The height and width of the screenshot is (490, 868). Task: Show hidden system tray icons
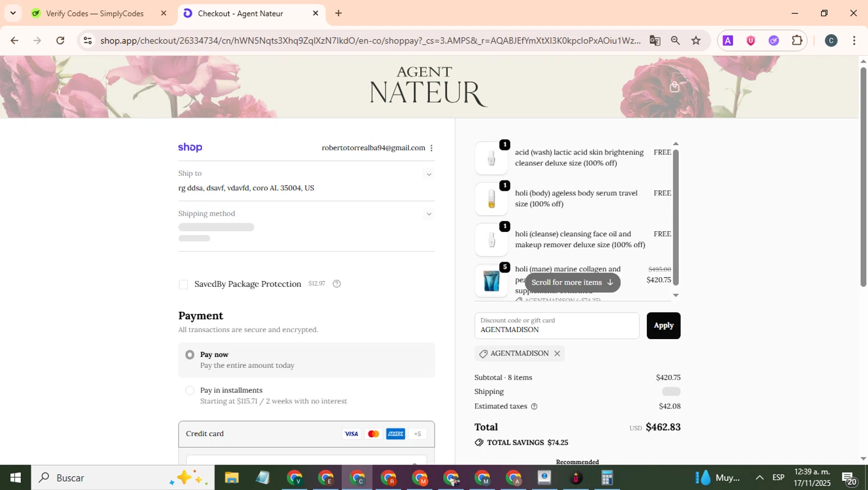coord(759,478)
